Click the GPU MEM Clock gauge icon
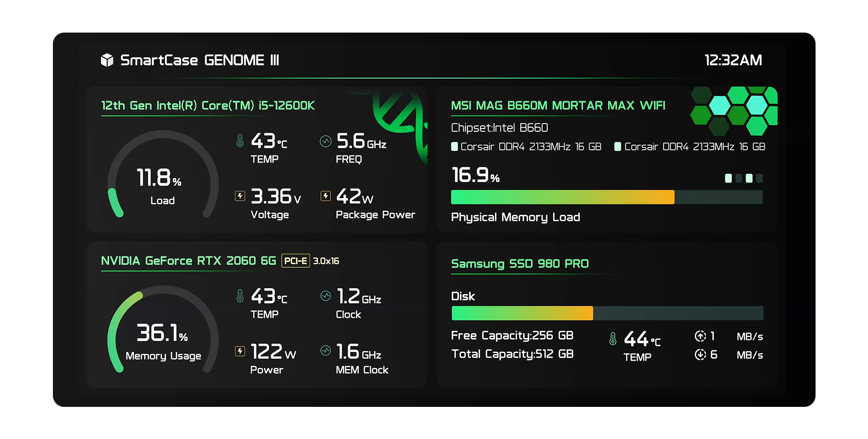Screen dimensions: 868x439 [325, 351]
